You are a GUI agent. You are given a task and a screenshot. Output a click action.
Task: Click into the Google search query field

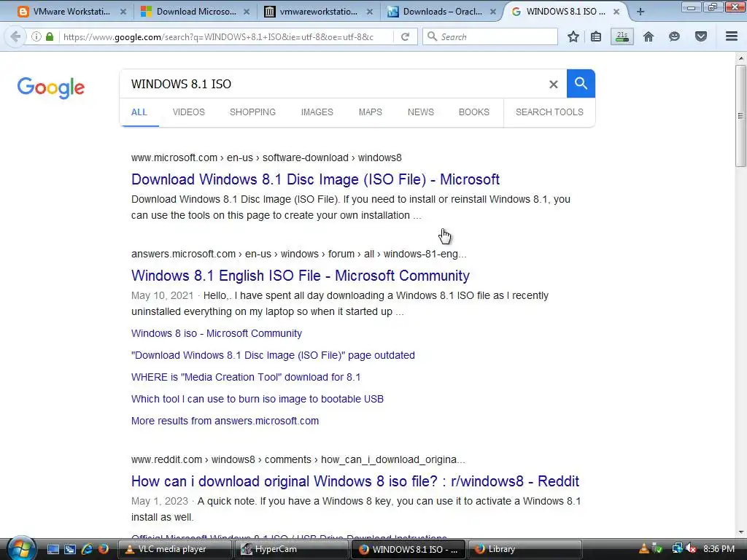(333, 85)
